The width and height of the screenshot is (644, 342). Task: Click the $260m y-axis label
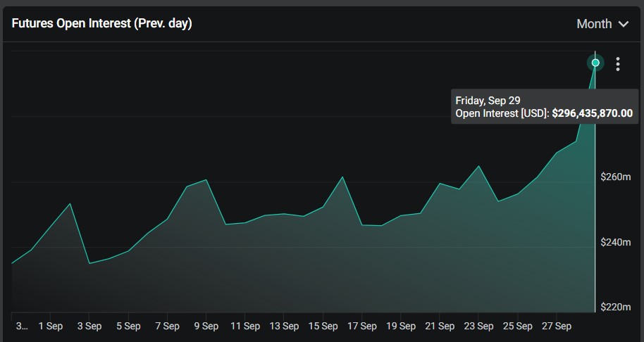point(615,177)
